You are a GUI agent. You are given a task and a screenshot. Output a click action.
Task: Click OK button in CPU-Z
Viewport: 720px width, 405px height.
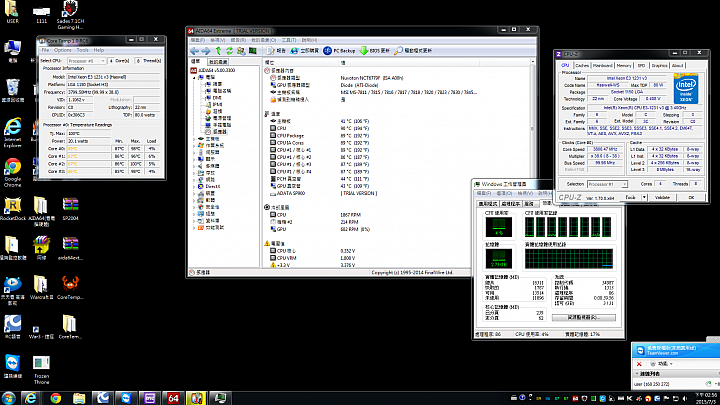[x=691, y=197]
